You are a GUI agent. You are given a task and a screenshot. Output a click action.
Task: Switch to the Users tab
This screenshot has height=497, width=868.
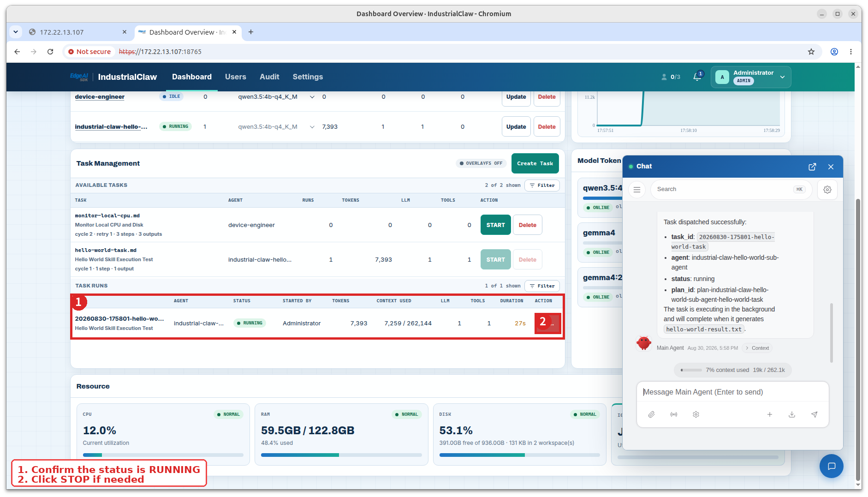tap(235, 77)
